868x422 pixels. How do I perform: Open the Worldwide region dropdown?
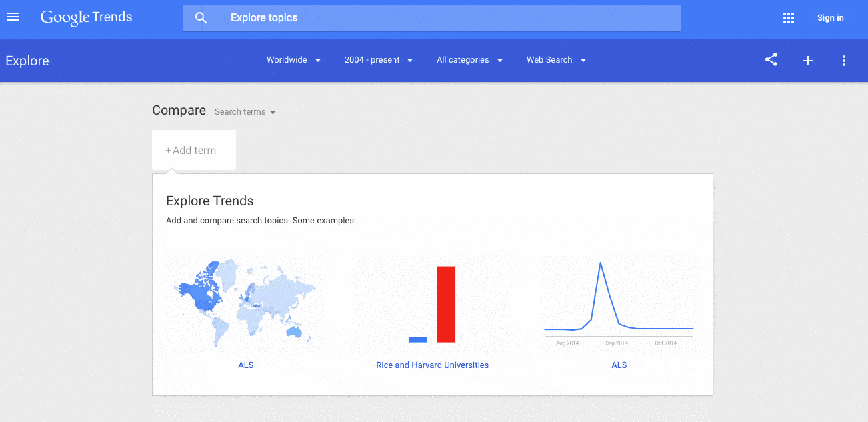coord(293,60)
